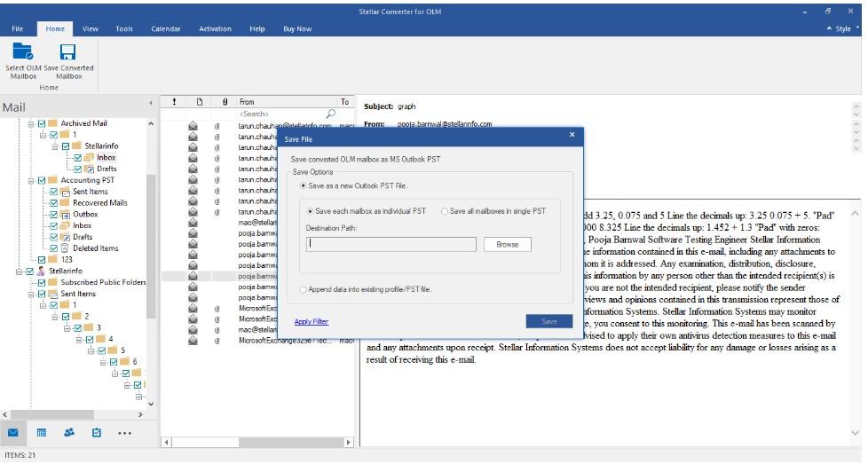This screenshot has width=868, height=464.
Task: Click folder tree vertical scrollbar
Action: (x=151, y=246)
